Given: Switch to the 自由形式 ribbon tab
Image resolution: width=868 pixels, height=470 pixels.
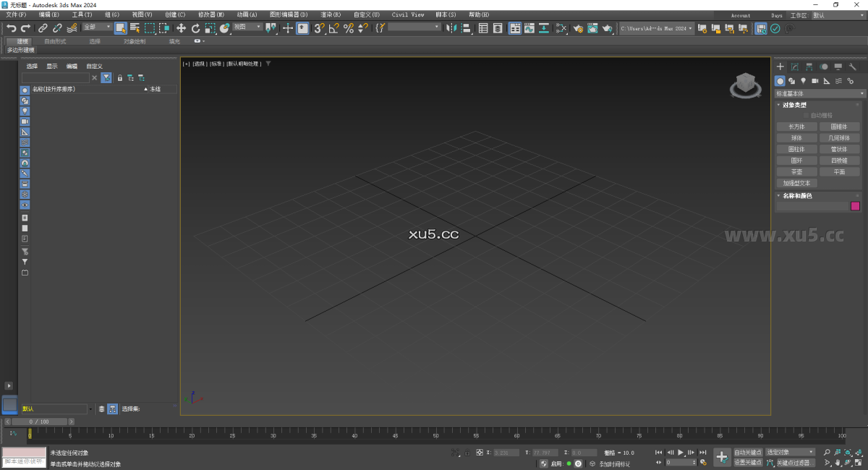Looking at the screenshot, I should point(54,41).
